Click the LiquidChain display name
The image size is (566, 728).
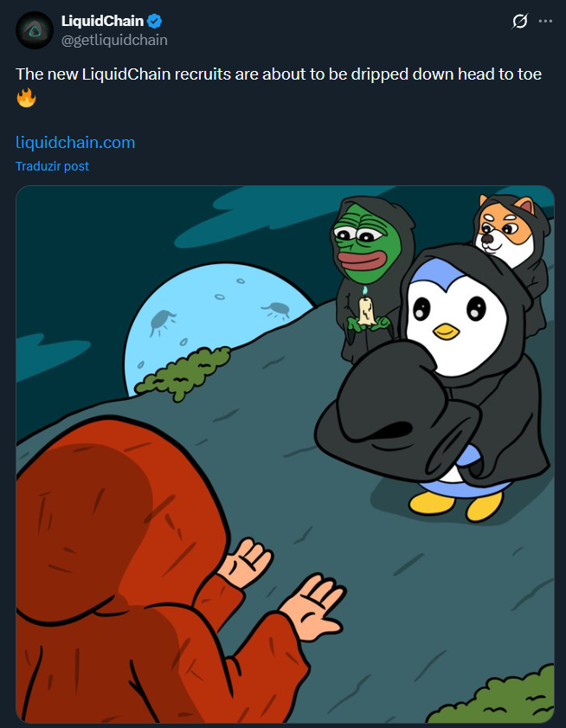102,22
